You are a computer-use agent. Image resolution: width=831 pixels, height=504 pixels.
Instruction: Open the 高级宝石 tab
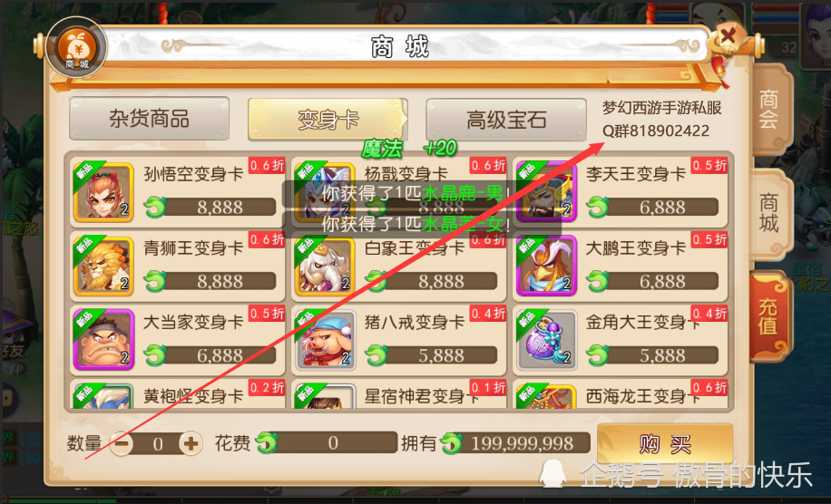506,120
